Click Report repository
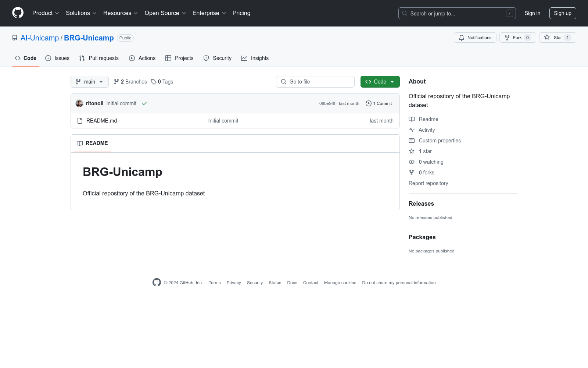Image resolution: width=588 pixels, height=368 pixels. pos(428,183)
